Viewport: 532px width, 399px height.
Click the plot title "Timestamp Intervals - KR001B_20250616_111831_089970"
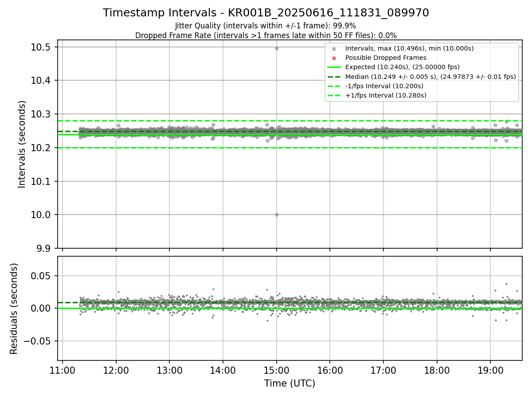pyautogui.click(x=266, y=13)
